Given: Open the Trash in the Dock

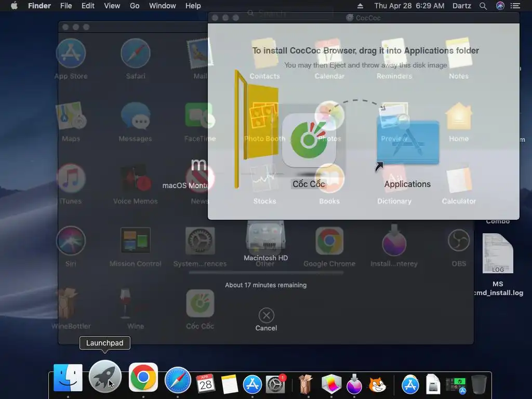Looking at the screenshot, I should pos(478,384).
